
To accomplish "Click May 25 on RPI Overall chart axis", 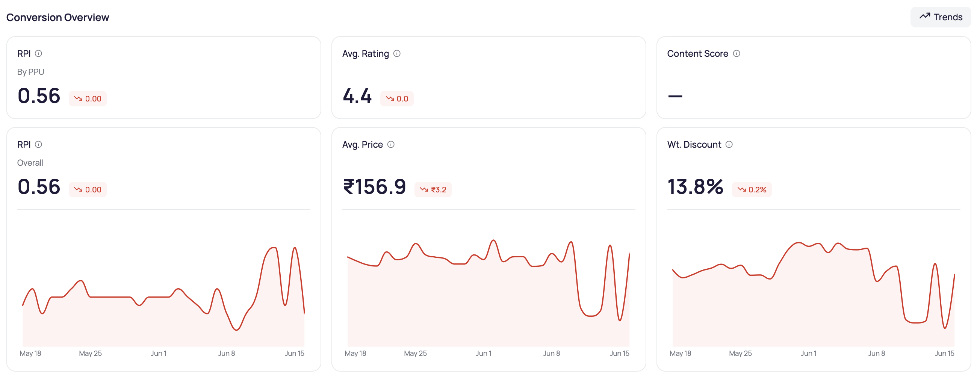I will pyautogui.click(x=90, y=354).
